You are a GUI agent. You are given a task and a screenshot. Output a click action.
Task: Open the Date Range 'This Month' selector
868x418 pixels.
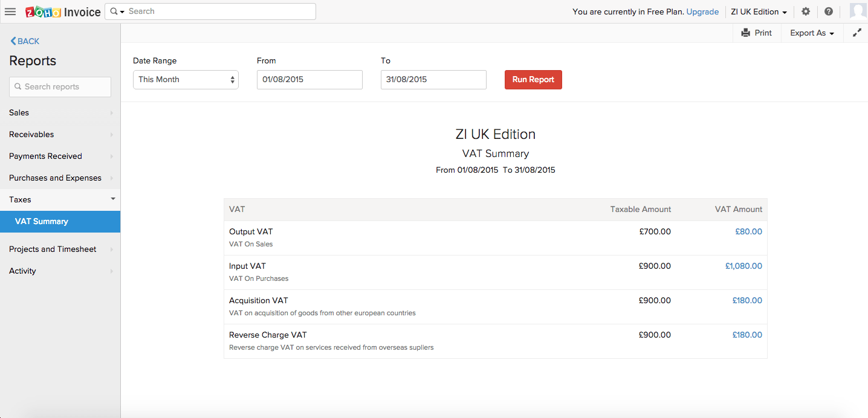click(186, 80)
